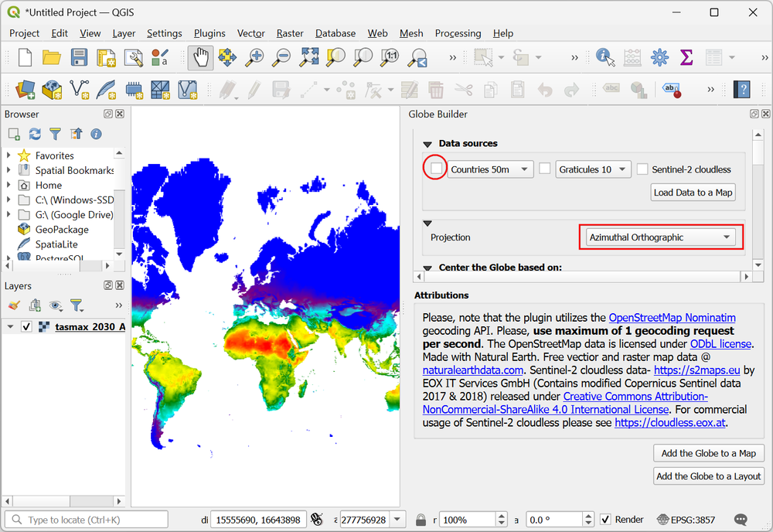Viewport: 773px width, 532px height.
Task: Open the messages log speech bubble icon
Action: pos(741,520)
